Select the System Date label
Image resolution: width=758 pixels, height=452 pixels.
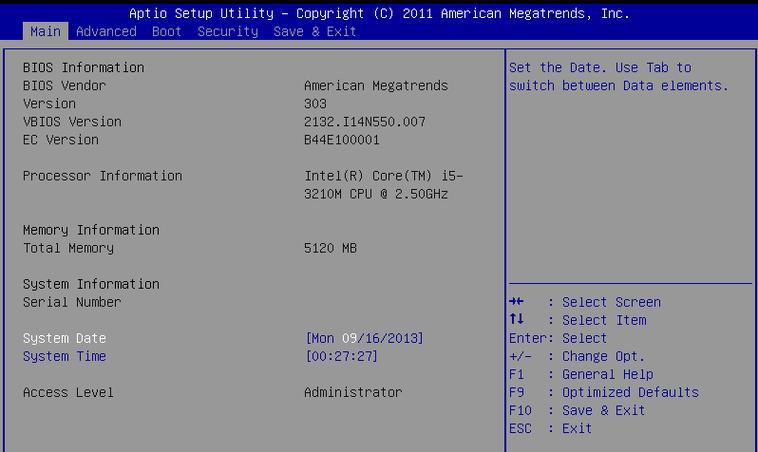pyautogui.click(x=64, y=338)
